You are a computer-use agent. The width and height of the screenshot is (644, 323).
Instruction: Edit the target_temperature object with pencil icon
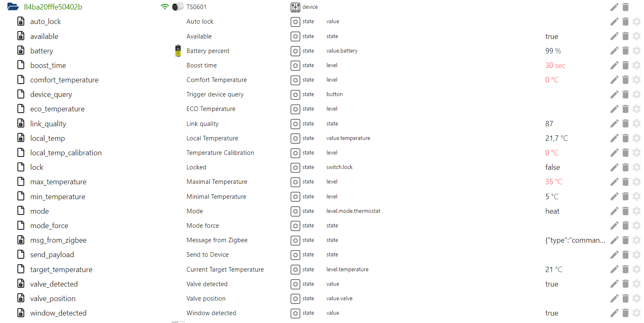(x=614, y=270)
